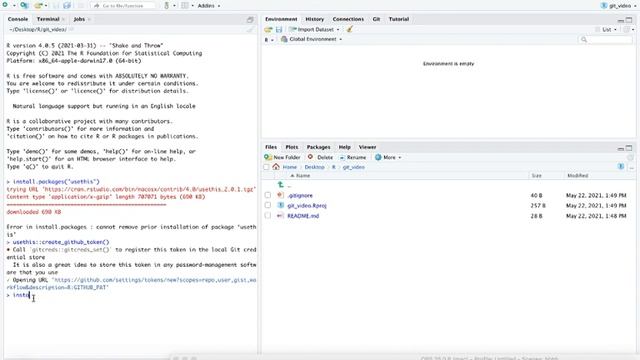Open the Git toolbar dropdown arrow

point(174,6)
